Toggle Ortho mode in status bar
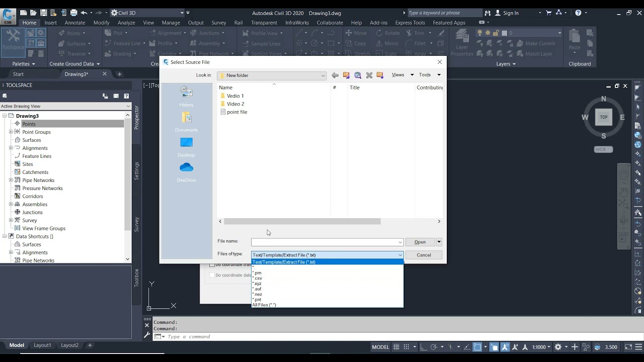The image size is (644, 362). click(423, 347)
